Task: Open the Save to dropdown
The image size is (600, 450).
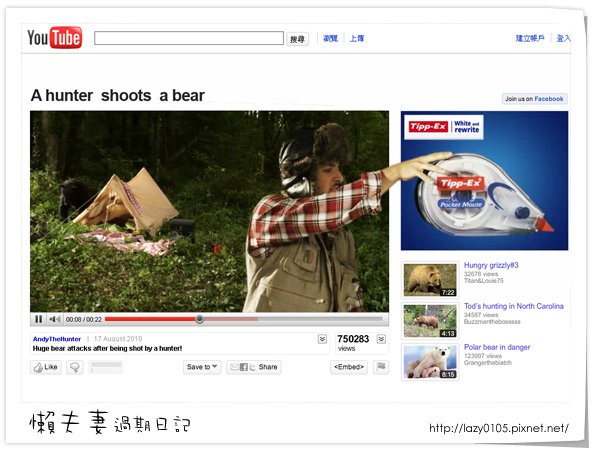Action: point(202,367)
